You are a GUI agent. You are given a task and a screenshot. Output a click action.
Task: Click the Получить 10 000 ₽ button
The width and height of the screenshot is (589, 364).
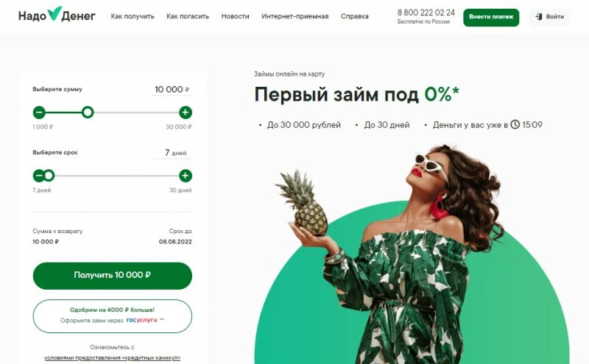click(113, 276)
